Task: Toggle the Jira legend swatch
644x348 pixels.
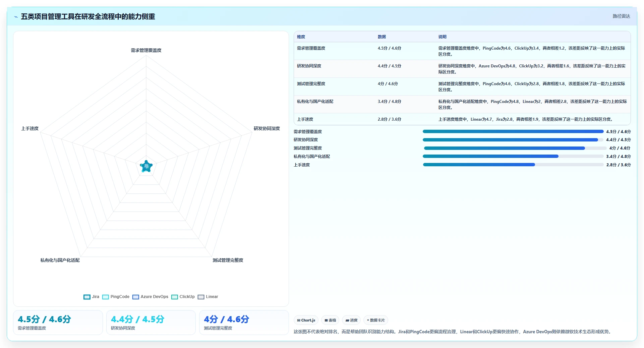Action: [x=87, y=297]
